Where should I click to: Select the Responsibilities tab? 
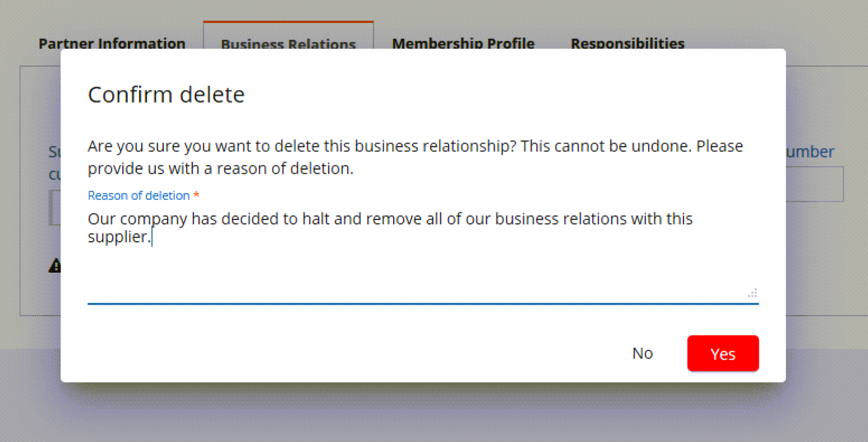627,43
